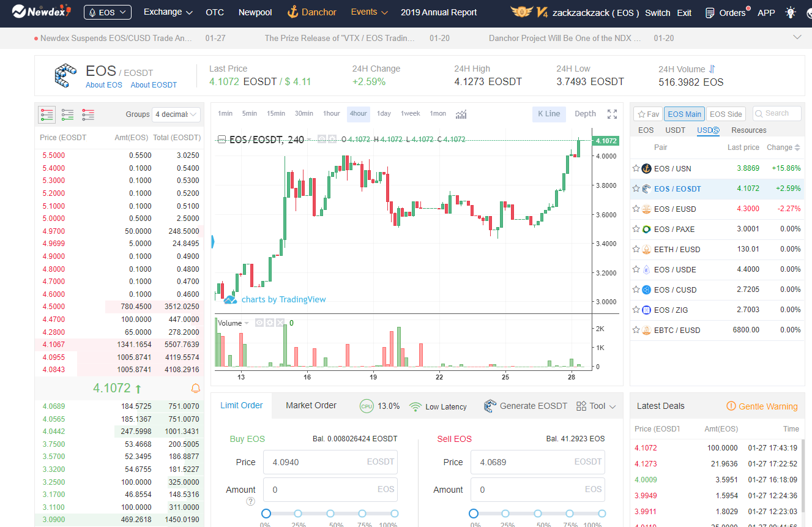This screenshot has height=527, width=812.
Task: Open the About EOSDT link
Action: click(154, 85)
